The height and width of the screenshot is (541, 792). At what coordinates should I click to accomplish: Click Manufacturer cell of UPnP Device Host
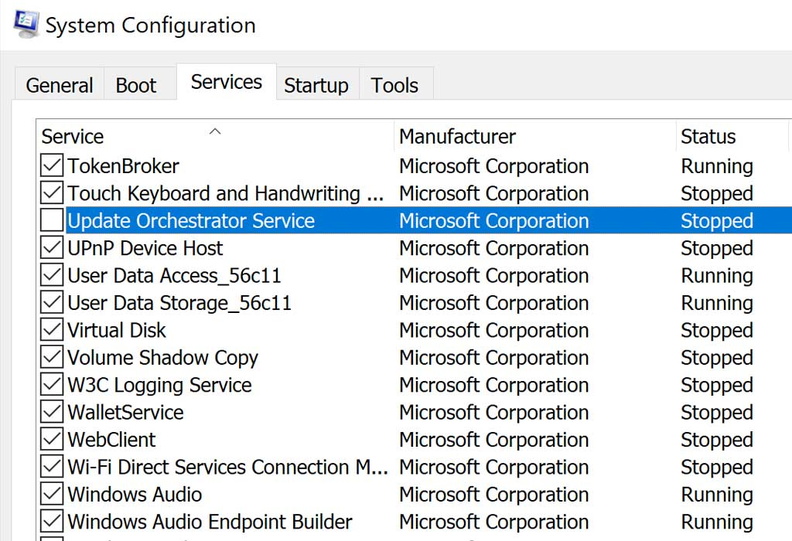tap(494, 248)
